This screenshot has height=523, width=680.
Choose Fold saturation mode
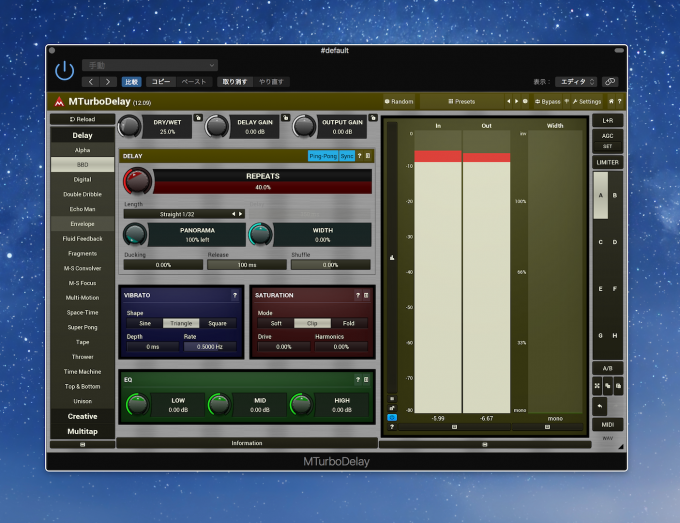pyautogui.click(x=349, y=323)
